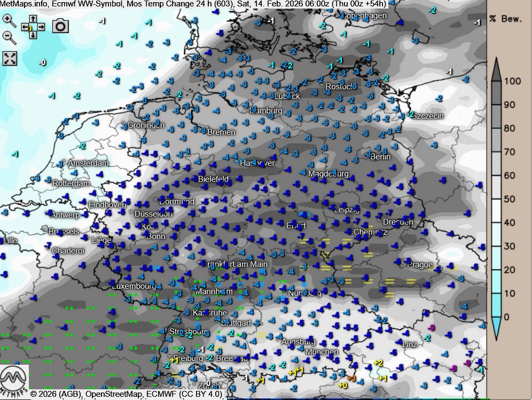Screen dimensions: 532x400
Task: Pan the map right with arrow
Action: (x=41, y=27)
